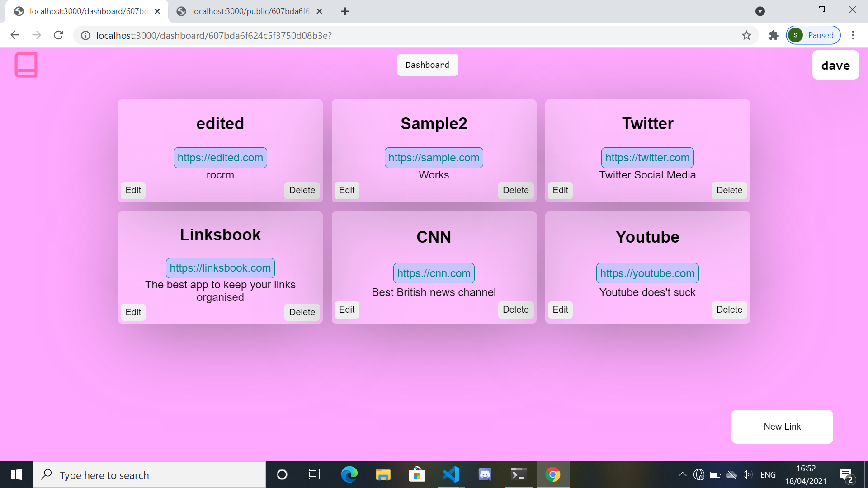This screenshot has height=488, width=868.
Task: Click the Cortana circle icon
Action: (282, 474)
